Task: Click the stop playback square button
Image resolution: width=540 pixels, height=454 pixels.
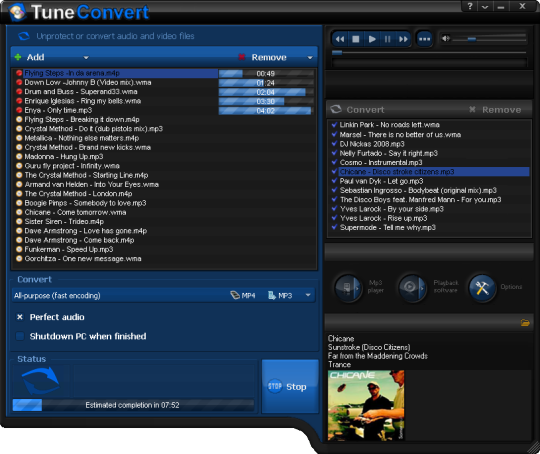Action: point(356,39)
